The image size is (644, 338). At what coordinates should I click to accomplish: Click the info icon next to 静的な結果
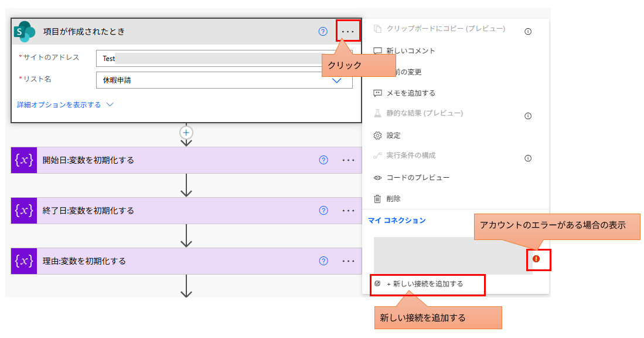click(527, 116)
